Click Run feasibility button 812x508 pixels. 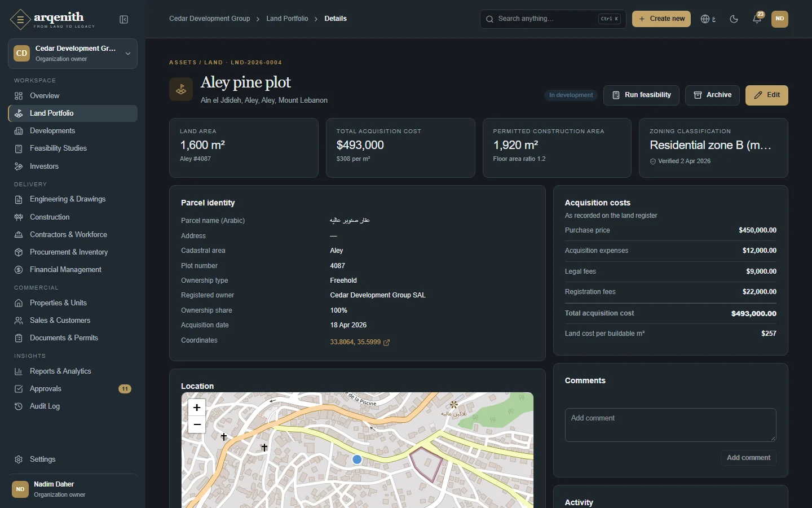click(x=641, y=95)
